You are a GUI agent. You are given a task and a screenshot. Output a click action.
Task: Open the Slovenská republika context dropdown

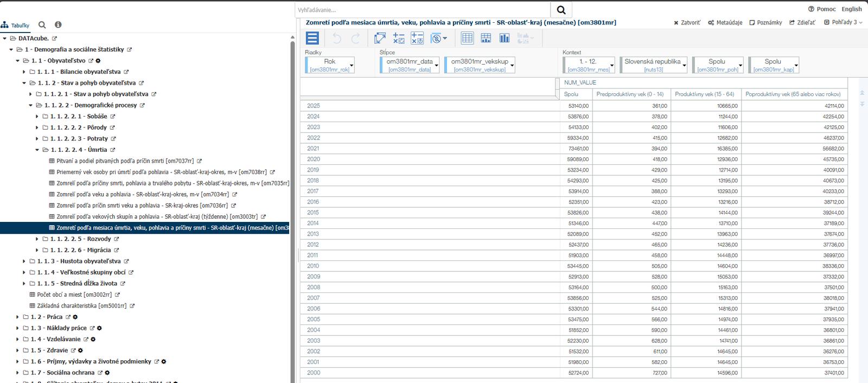point(684,65)
